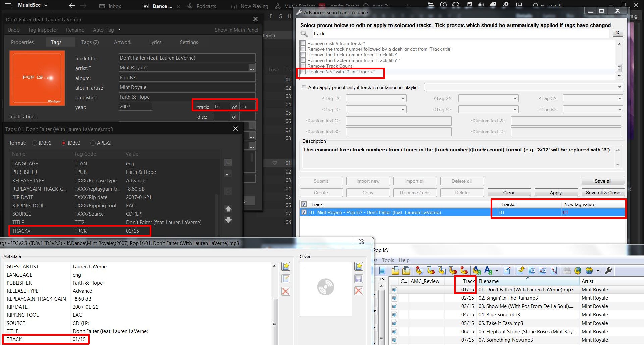Click the Mp3tag Tag to Tag icon

pyautogui.click(x=464, y=270)
